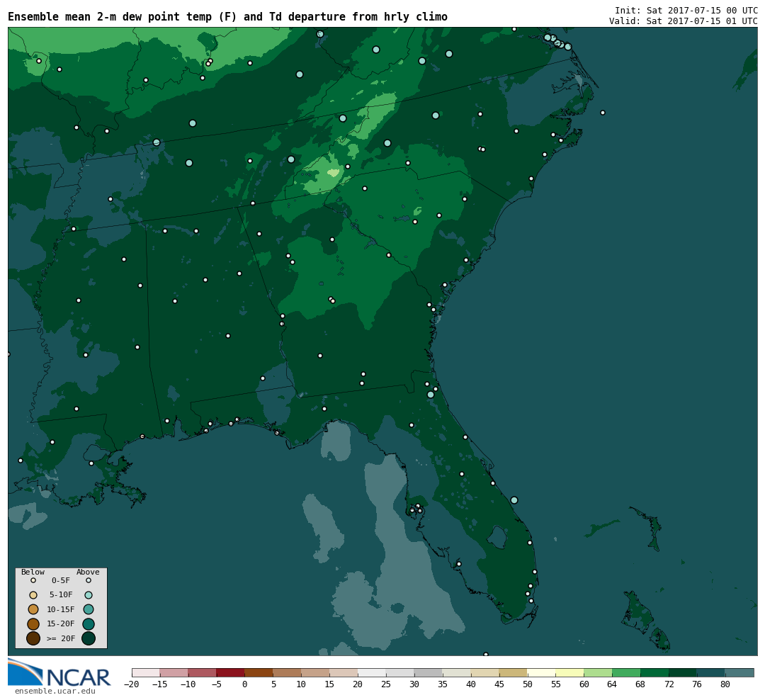Click the '0' color bar tick label

(244, 684)
